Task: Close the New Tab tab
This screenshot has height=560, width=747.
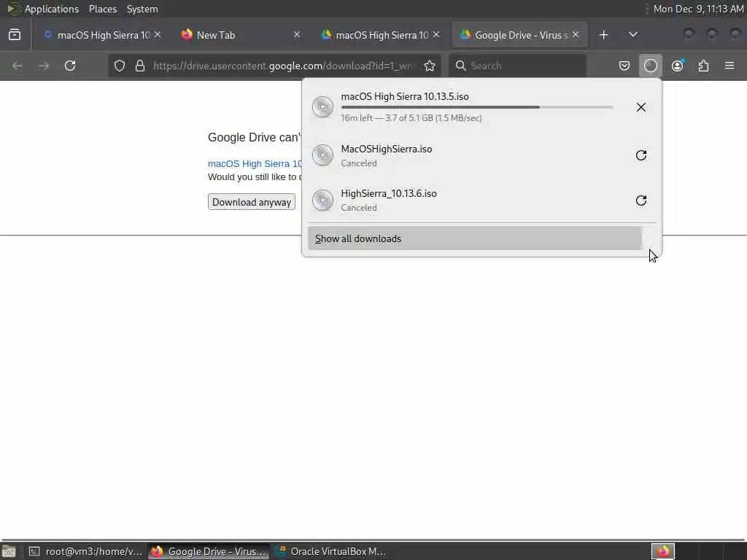Action: click(297, 35)
